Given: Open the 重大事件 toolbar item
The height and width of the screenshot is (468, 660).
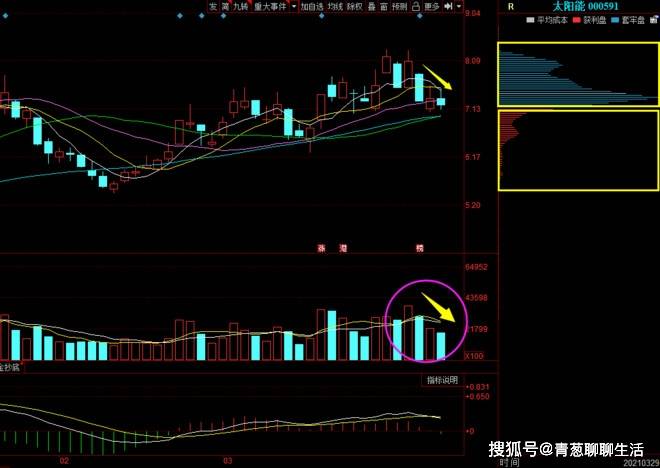Looking at the screenshot, I should 270,6.
